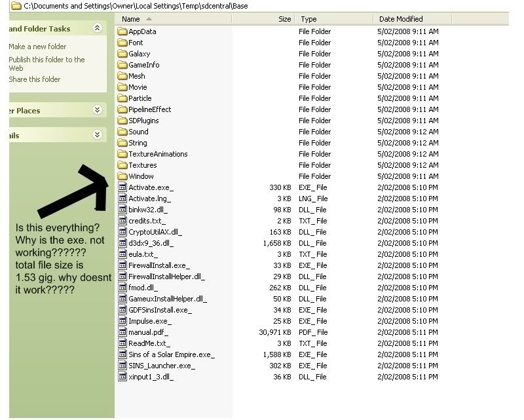This screenshot has height=420, width=524.
Task: Click the LNG_ File type cell
Action: pos(313,199)
